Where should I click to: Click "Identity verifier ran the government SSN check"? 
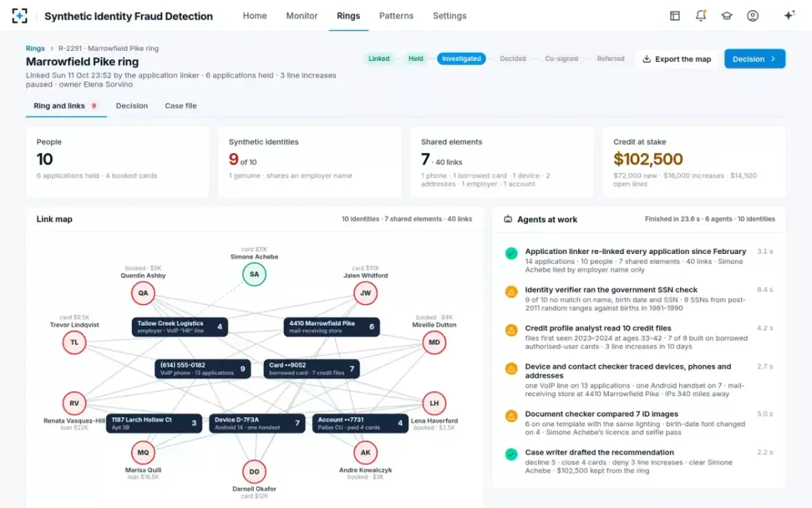tap(611, 290)
